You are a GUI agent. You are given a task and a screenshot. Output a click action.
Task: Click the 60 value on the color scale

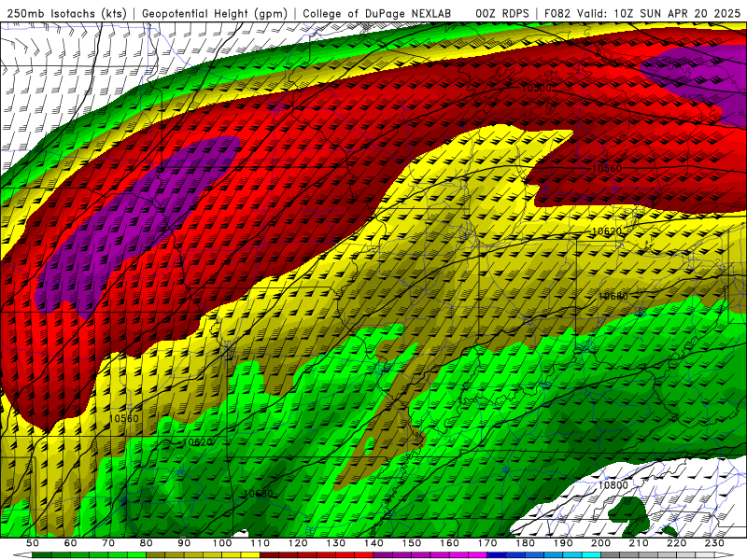(x=71, y=543)
